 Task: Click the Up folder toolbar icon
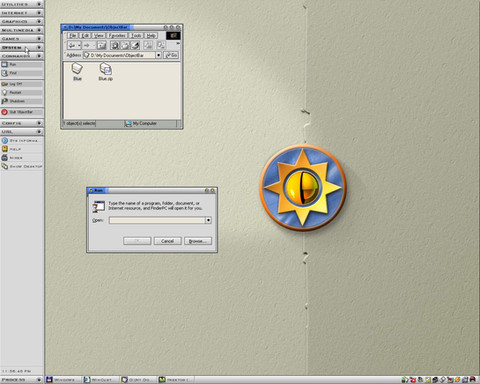click(x=101, y=45)
